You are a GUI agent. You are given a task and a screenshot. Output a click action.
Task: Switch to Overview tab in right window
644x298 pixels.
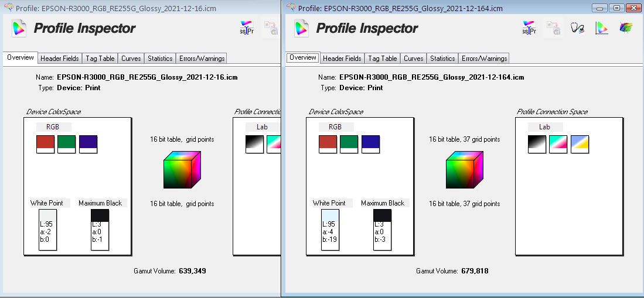(303, 57)
